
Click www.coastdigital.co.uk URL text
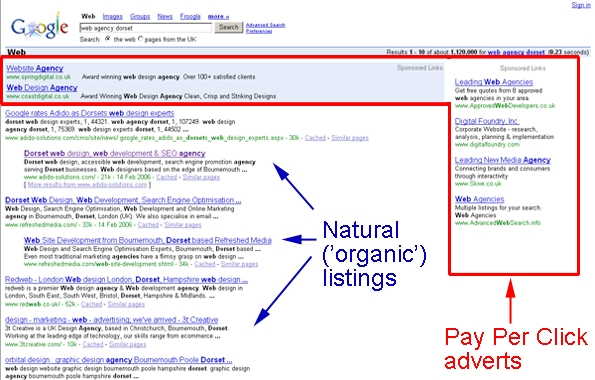pos(38,96)
